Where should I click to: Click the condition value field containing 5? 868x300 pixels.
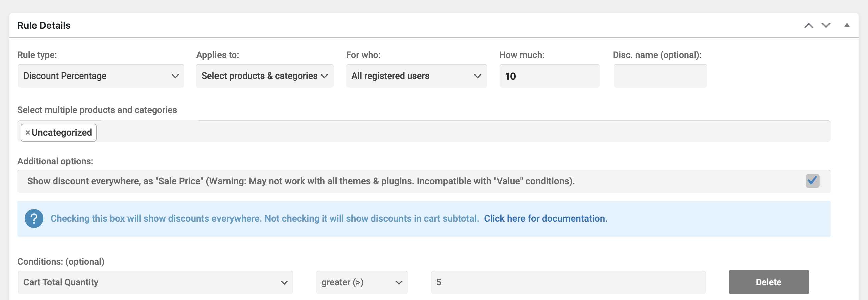pos(568,282)
